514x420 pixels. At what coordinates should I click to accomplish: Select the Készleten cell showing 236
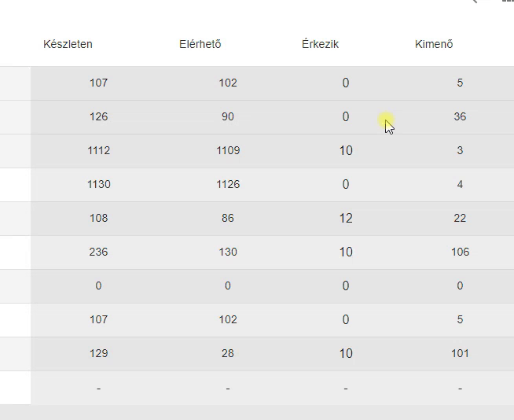coord(99,252)
